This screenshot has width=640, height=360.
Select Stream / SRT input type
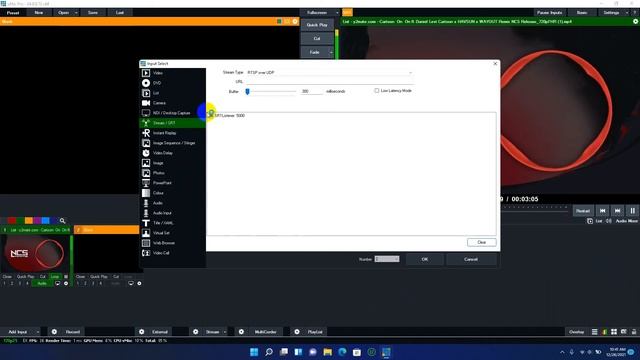click(x=172, y=123)
